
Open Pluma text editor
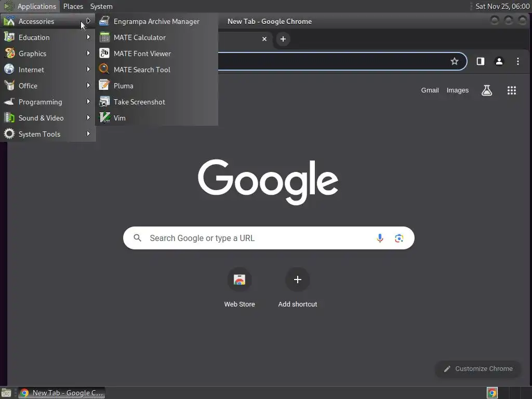tap(156, 86)
